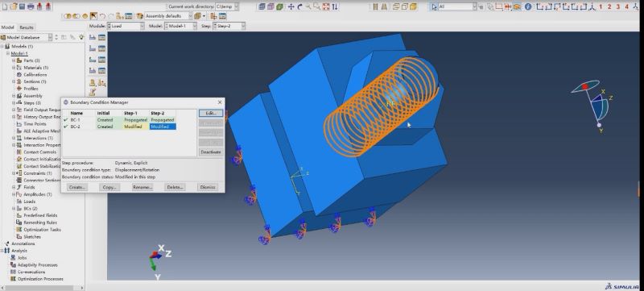Click the Create Load Case icon
The height and width of the screenshot is (291, 644).
point(93,71)
